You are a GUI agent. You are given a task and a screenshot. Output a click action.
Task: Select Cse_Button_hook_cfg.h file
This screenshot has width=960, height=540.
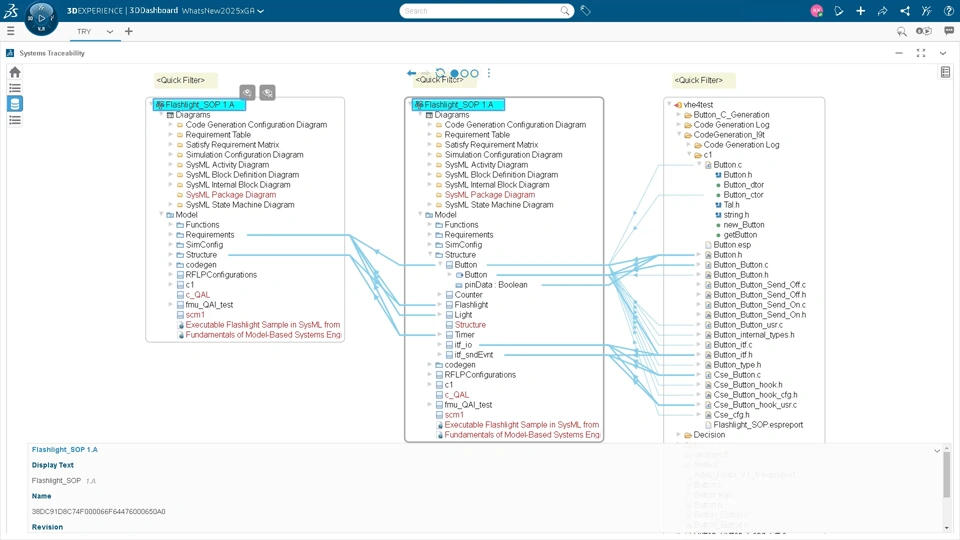click(x=755, y=395)
